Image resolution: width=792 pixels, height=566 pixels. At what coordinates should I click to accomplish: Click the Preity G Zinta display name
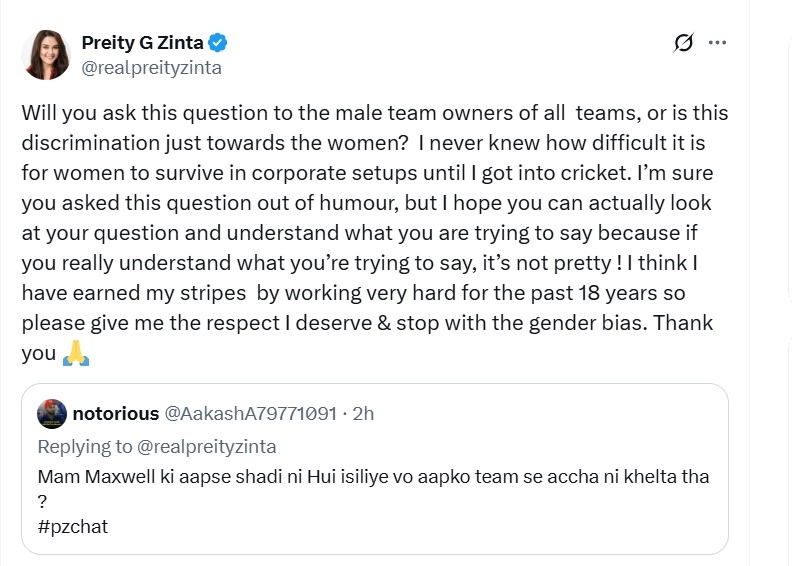(142, 43)
